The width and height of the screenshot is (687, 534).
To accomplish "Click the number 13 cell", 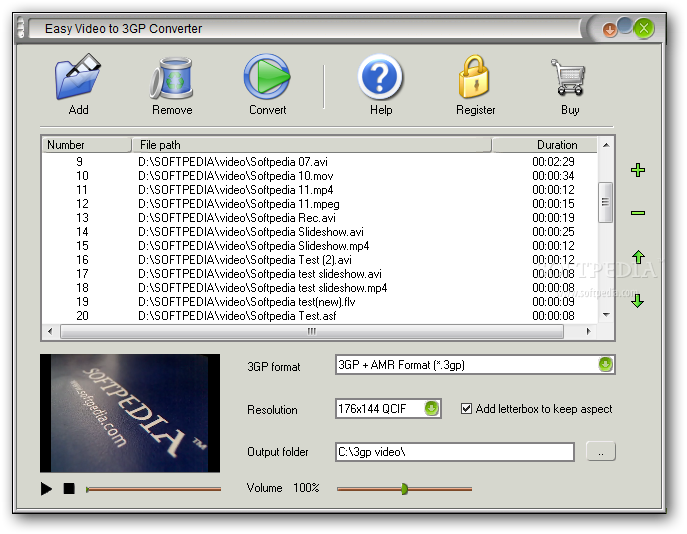I will 82,218.
